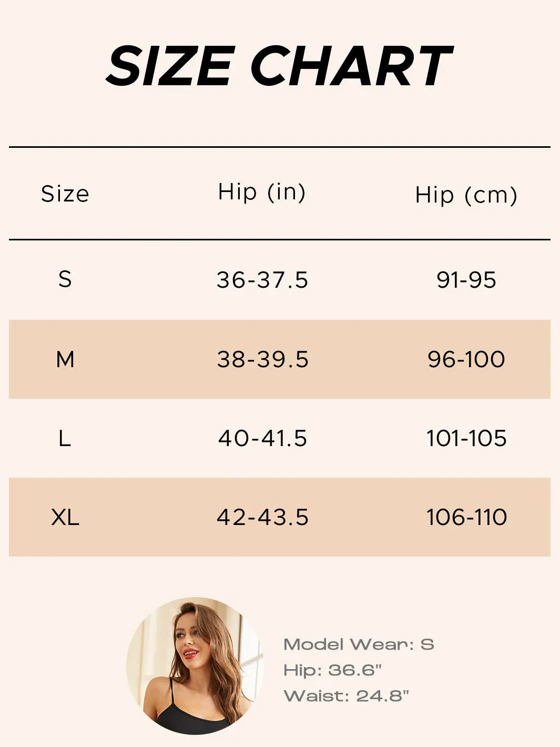Click the Size column header
The height and width of the screenshot is (747, 560).
tap(65, 194)
